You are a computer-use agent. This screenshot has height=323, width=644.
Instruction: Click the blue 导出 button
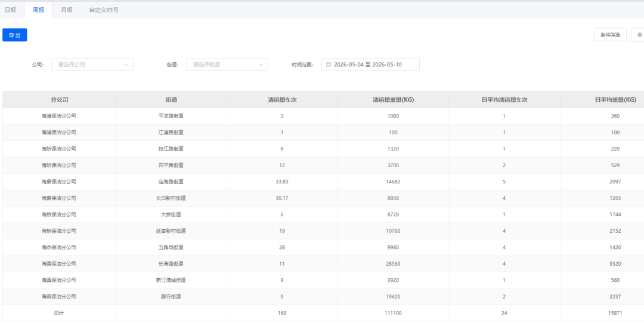[x=15, y=35]
